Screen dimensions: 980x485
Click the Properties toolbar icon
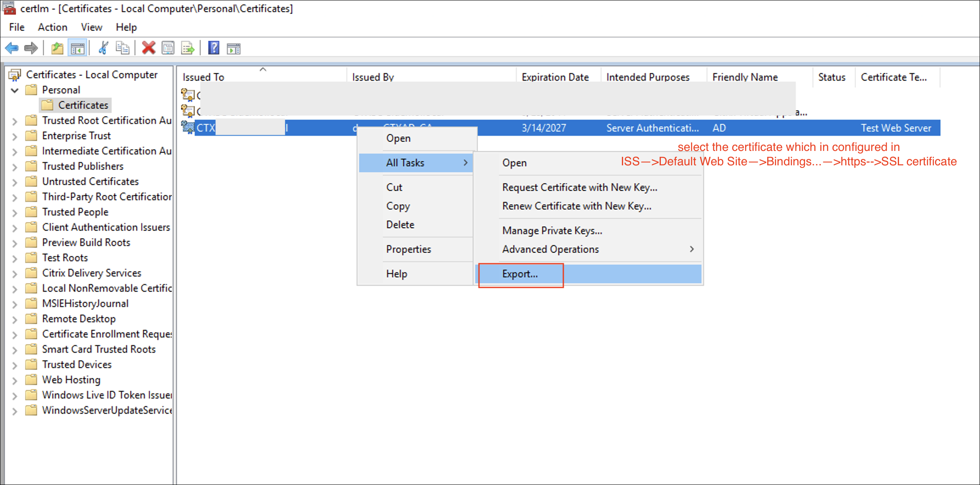(x=168, y=48)
